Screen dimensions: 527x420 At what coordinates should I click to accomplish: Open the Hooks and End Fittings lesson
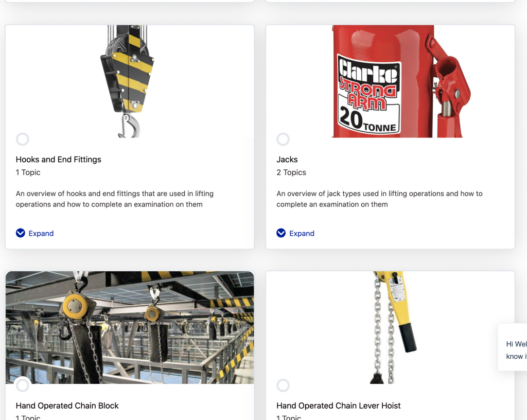tap(58, 159)
